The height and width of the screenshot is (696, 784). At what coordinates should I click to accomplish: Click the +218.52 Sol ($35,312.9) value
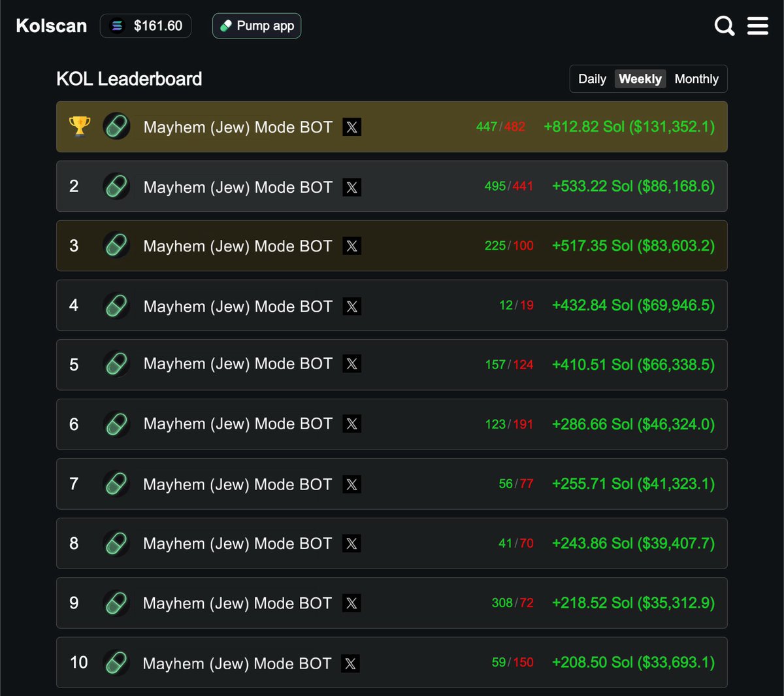click(x=633, y=603)
